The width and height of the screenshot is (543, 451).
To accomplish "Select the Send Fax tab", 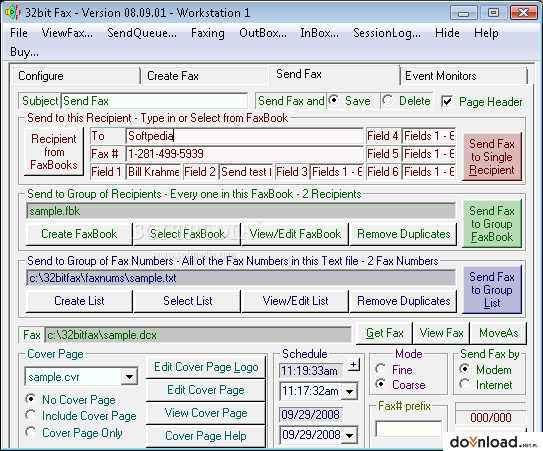I will coord(334,74).
